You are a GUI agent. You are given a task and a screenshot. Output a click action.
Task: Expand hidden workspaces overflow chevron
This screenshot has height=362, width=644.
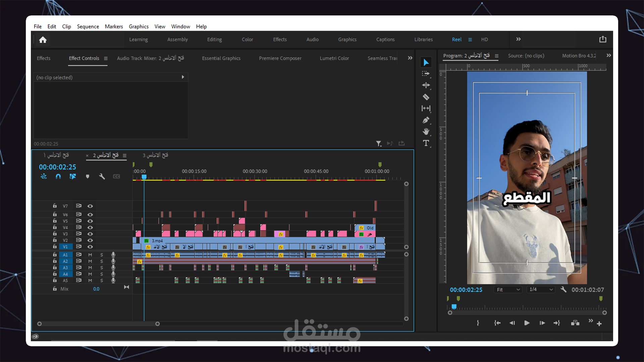518,39
